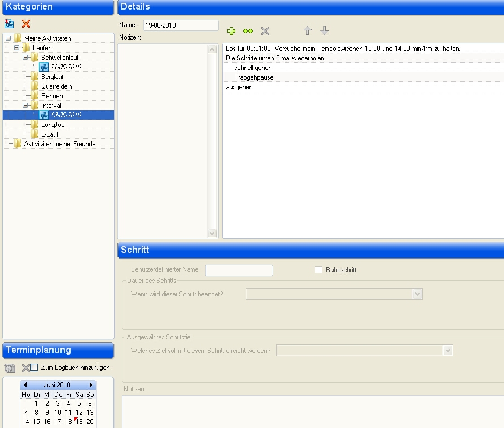
Task: Select the 21-06-2010 workout
Action: click(x=65, y=67)
